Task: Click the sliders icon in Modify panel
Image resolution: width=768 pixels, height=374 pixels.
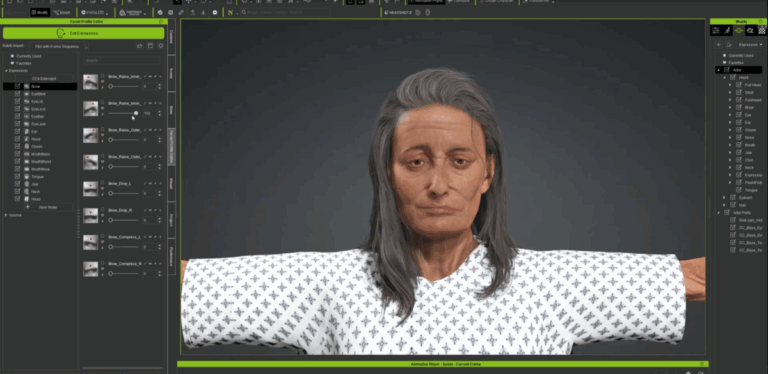Action: [716, 30]
